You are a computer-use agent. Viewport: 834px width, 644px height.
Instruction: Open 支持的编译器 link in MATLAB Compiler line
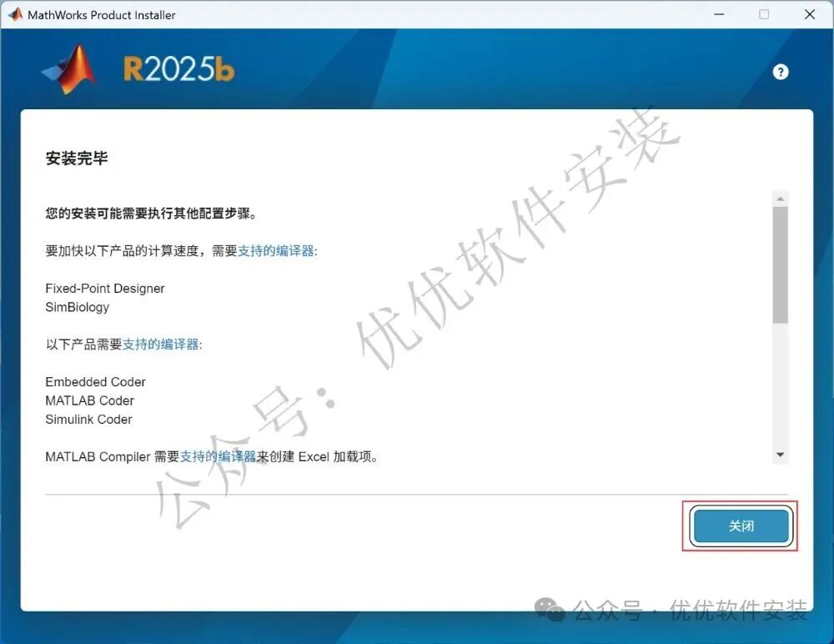tap(218, 456)
